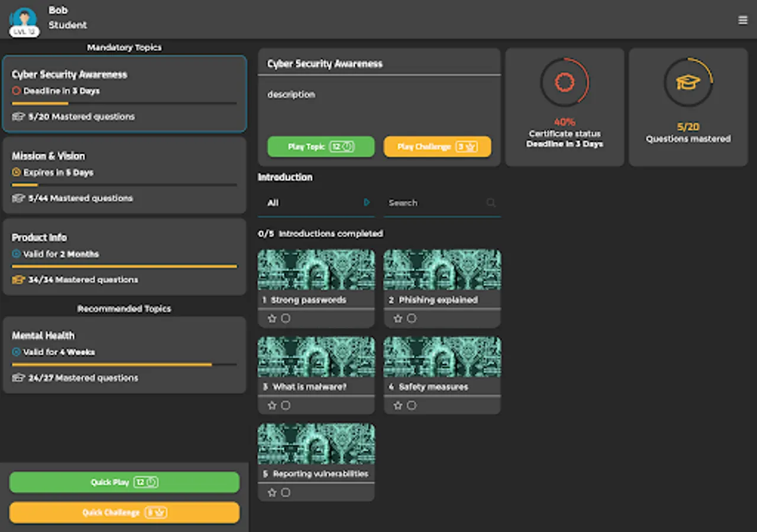Click the validity icon on Mental Health

[17, 352]
